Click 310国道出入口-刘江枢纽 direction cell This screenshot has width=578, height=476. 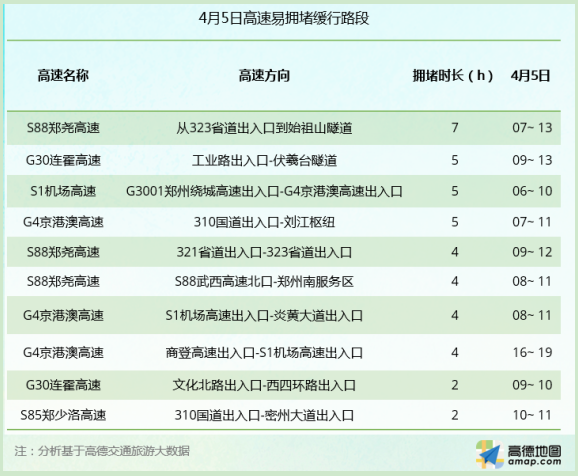pyautogui.click(x=264, y=222)
